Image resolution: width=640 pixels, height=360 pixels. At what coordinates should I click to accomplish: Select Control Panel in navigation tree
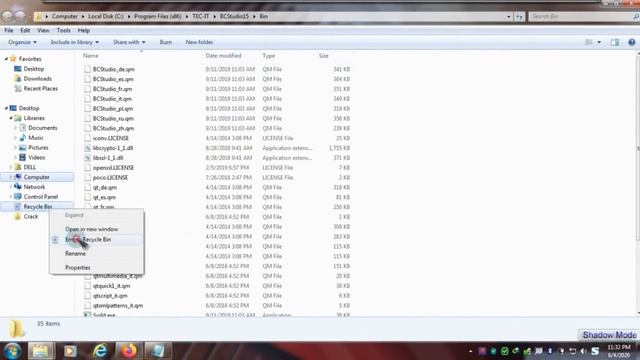(x=40, y=197)
